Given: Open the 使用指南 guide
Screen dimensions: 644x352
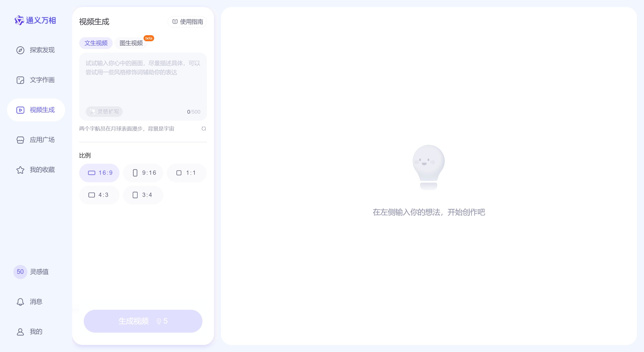Looking at the screenshot, I should (x=187, y=22).
